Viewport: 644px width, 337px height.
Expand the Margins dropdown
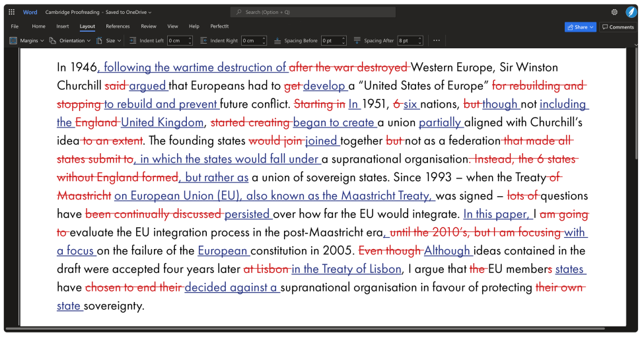pos(42,40)
